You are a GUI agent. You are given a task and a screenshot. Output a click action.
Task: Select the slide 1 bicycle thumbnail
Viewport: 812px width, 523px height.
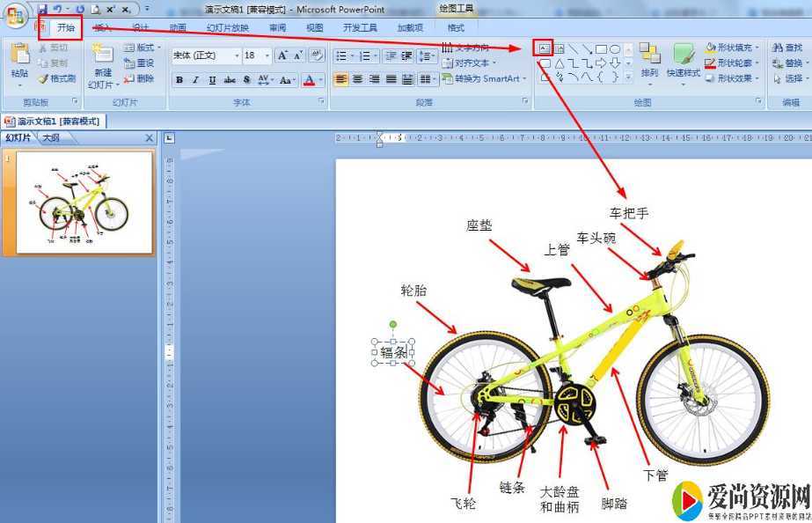click(84, 202)
